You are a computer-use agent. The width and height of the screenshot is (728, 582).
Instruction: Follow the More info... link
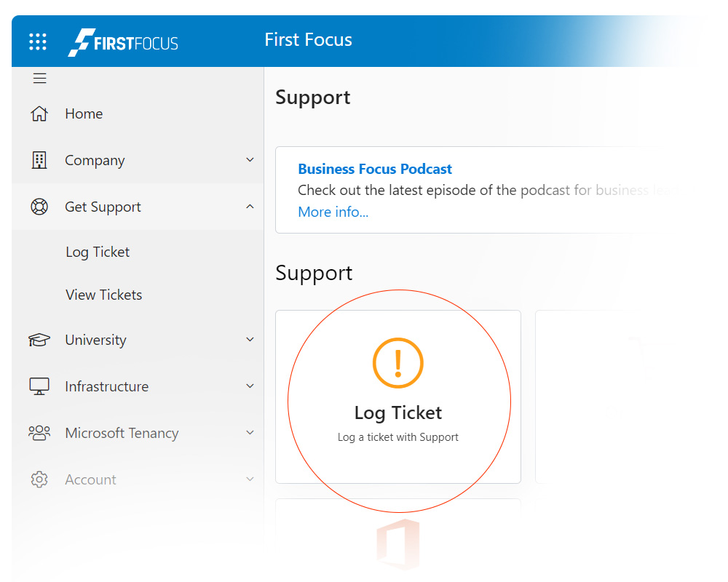click(333, 212)
